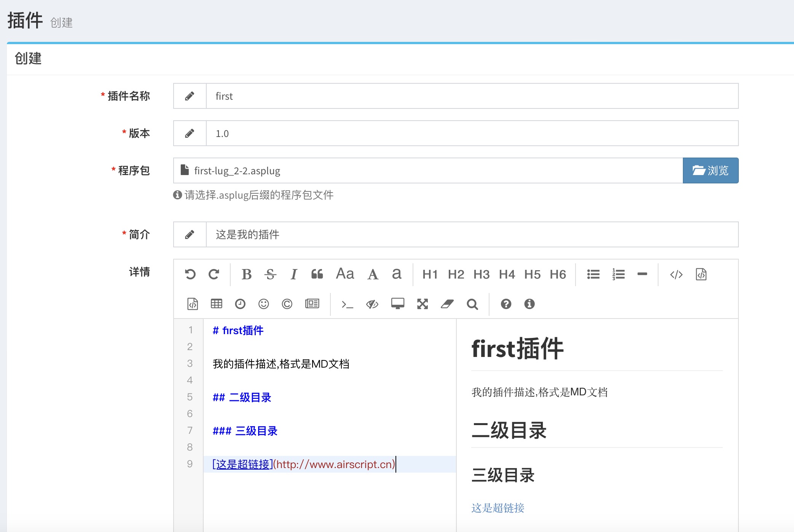Open the editor about info dialog

[x=529, y=304]
